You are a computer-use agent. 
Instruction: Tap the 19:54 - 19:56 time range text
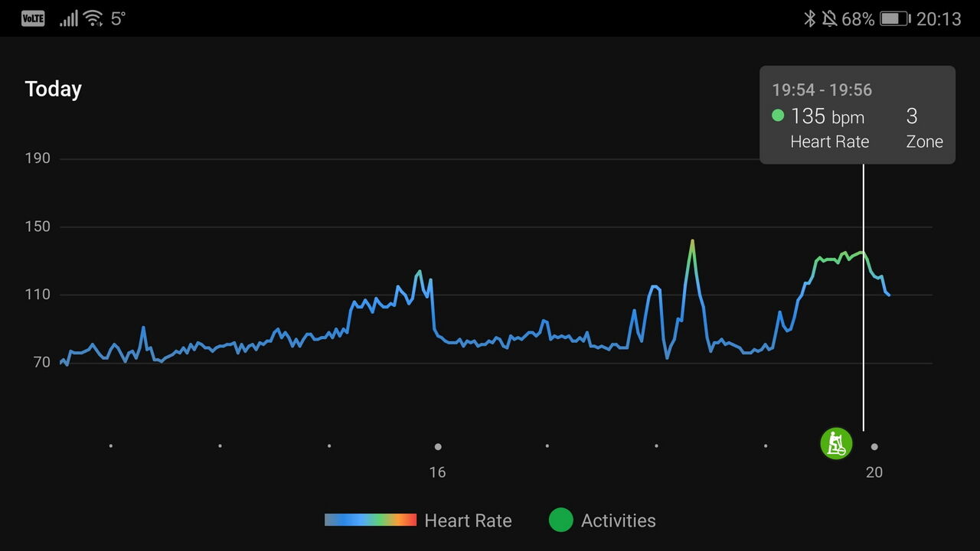click(x=822, y=90)
